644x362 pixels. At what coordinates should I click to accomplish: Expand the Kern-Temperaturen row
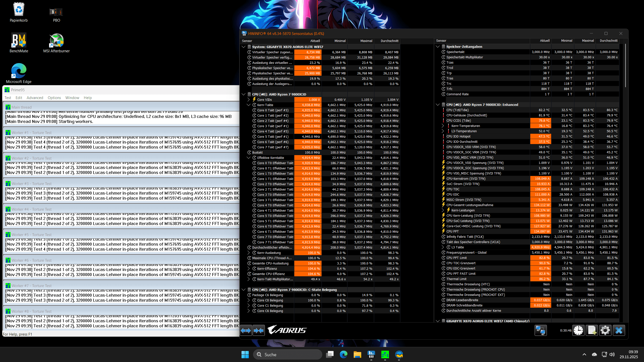[443, 126]
